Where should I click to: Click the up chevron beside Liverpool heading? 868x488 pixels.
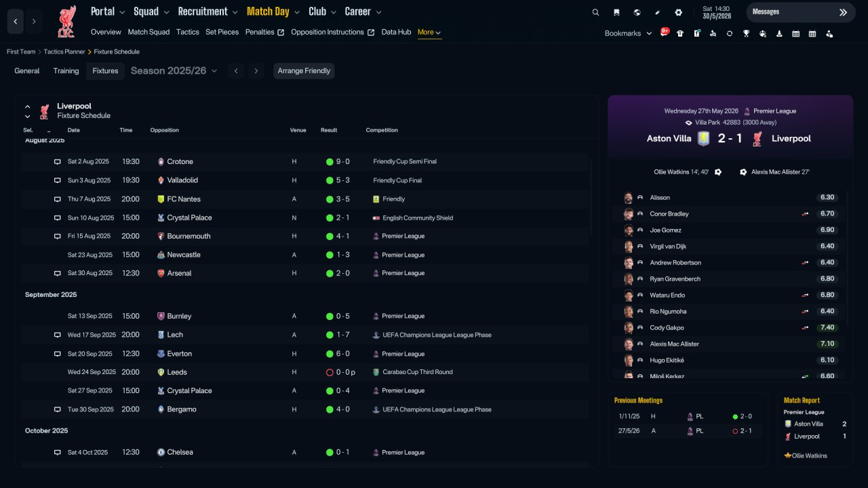(28, 106)
